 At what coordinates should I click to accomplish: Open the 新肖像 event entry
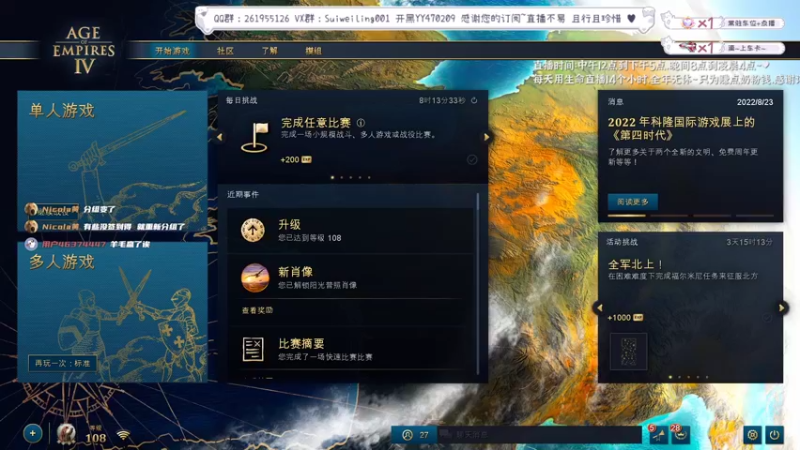[351, 278]
